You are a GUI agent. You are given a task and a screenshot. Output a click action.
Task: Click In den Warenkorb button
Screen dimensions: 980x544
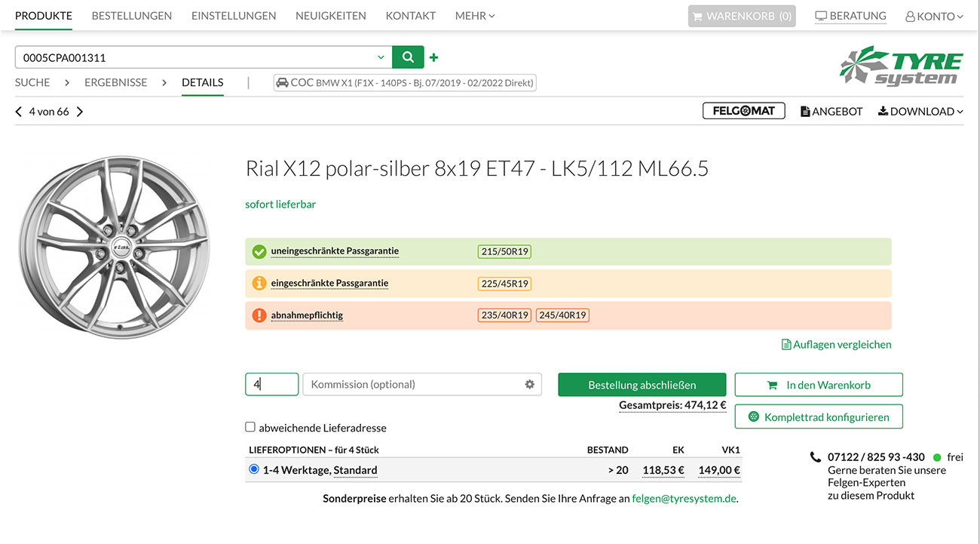(819, 385)
